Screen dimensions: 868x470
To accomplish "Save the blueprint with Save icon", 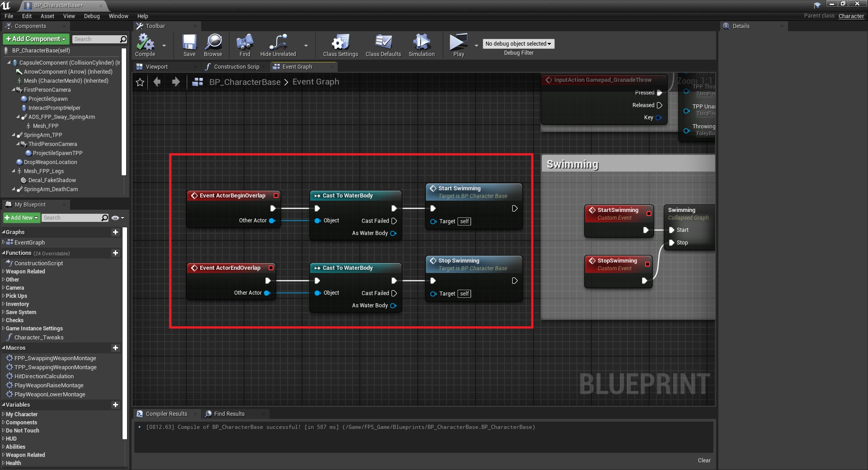I will [189, 42].
